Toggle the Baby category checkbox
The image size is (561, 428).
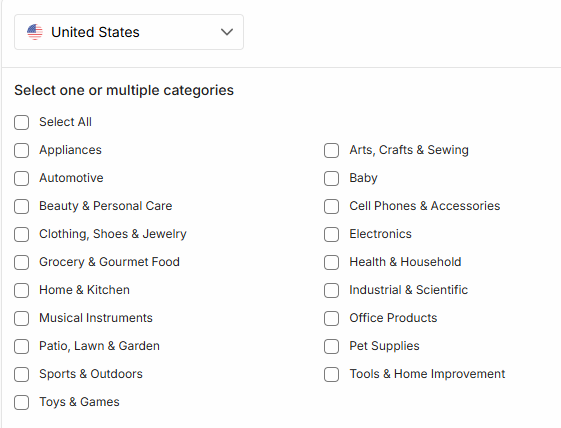[331, 178]
